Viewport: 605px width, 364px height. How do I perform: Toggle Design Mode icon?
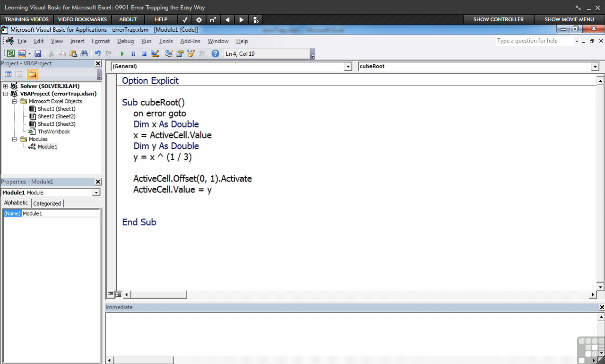(x=155, y=53)
